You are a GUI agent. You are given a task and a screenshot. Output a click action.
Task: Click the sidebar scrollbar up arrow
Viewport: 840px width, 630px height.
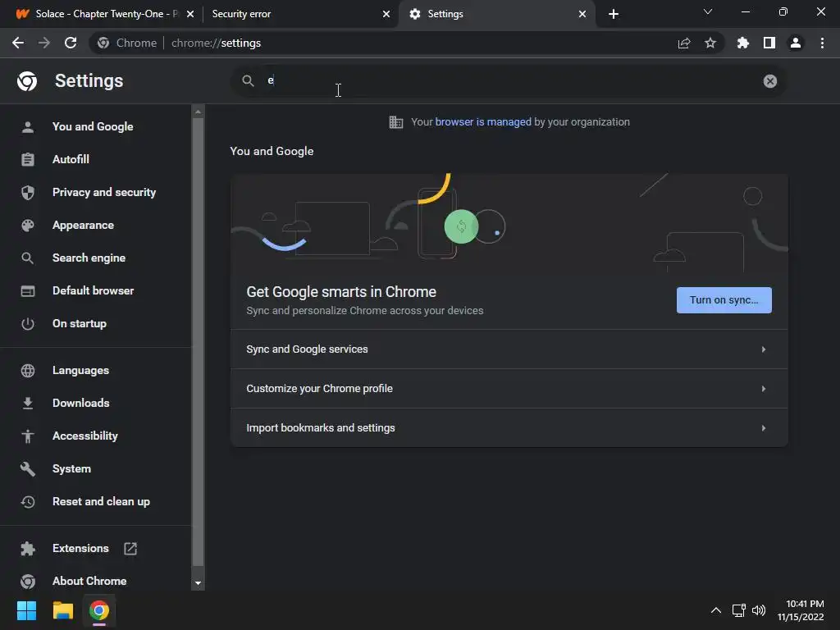click(198, 112)
